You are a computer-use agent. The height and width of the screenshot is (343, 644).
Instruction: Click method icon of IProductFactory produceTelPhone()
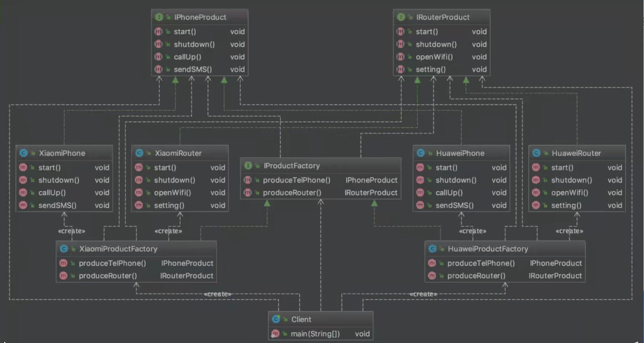coord(247,180)
